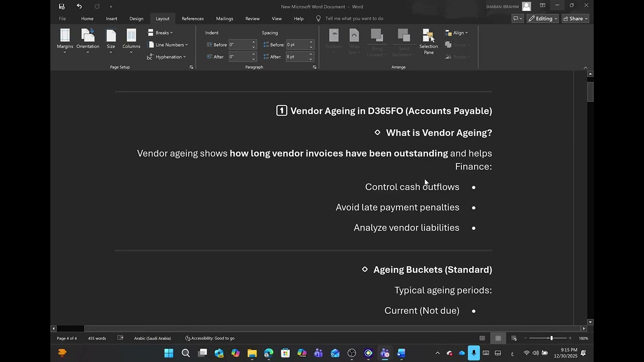Viewport: 644px width, 362px height.
Task: Open the File menu
Action: click(x=62, y=19)
